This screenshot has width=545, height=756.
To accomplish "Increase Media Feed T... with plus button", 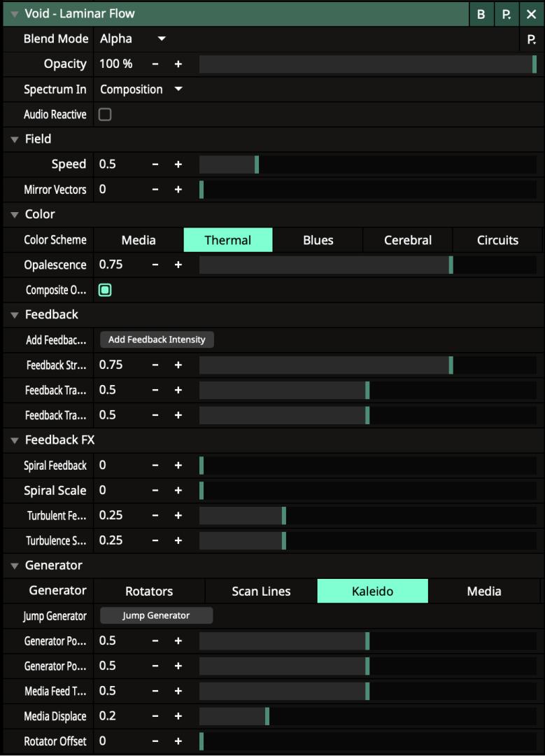I will coord(178,691).
